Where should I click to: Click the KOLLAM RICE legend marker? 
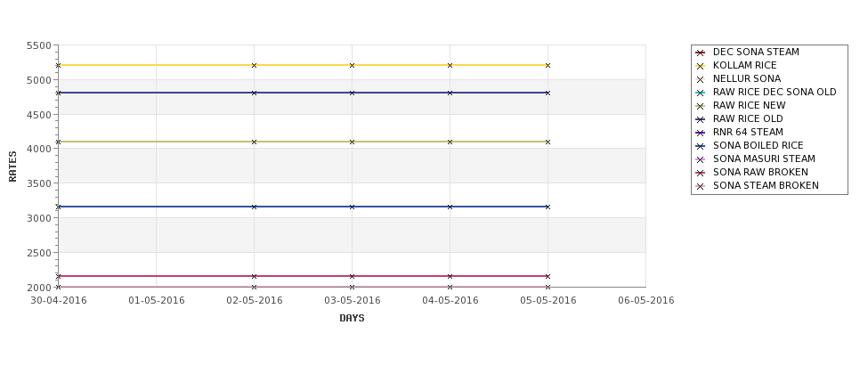(701, 66)
